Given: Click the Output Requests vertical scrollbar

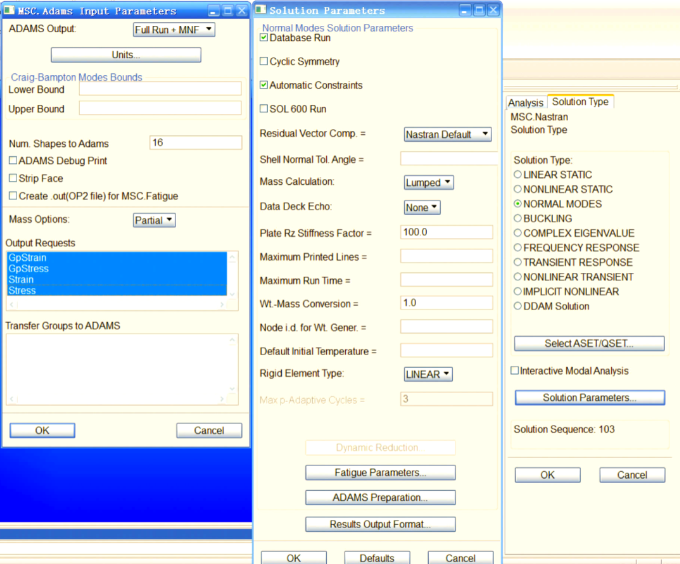Looking at the screenshot, I should [x=232, y=276].
